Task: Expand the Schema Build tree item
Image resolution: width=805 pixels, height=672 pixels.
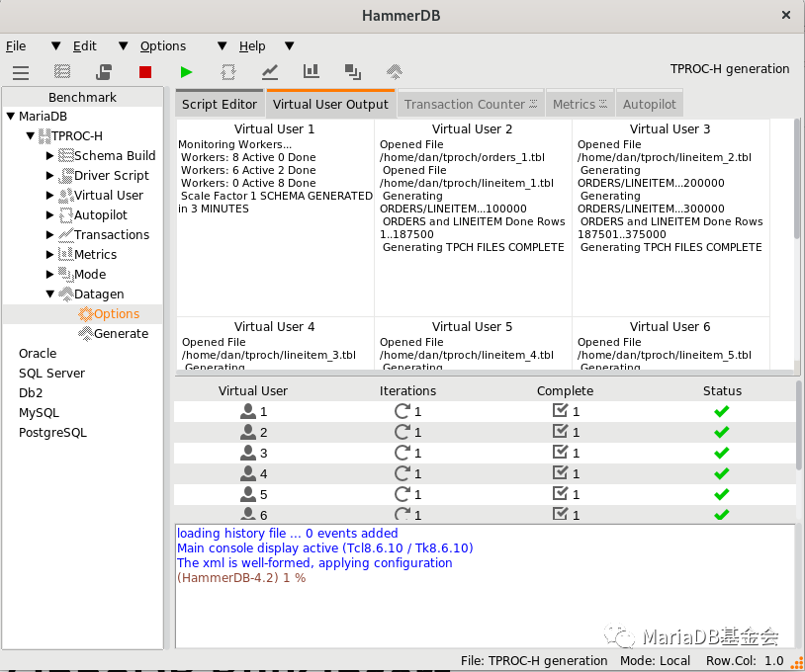Action: pos(49,155)
